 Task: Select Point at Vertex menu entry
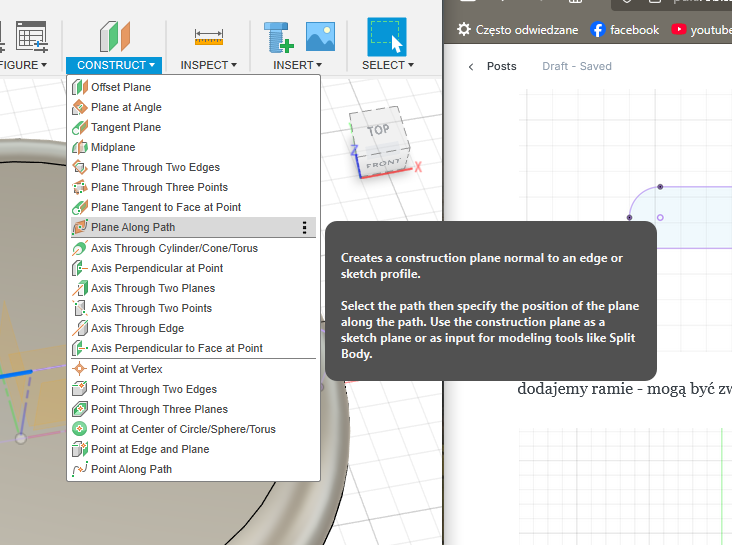(193, 369)
